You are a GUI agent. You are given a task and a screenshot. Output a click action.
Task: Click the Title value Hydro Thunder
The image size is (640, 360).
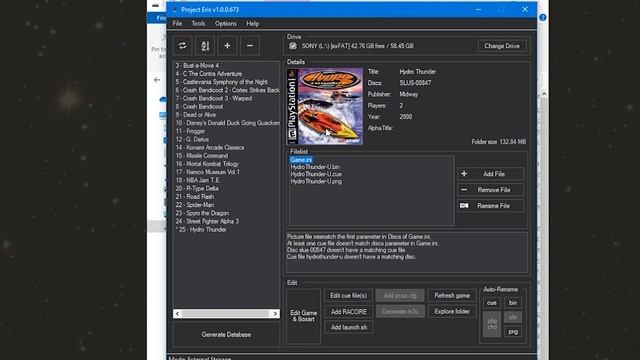(418, 71)
